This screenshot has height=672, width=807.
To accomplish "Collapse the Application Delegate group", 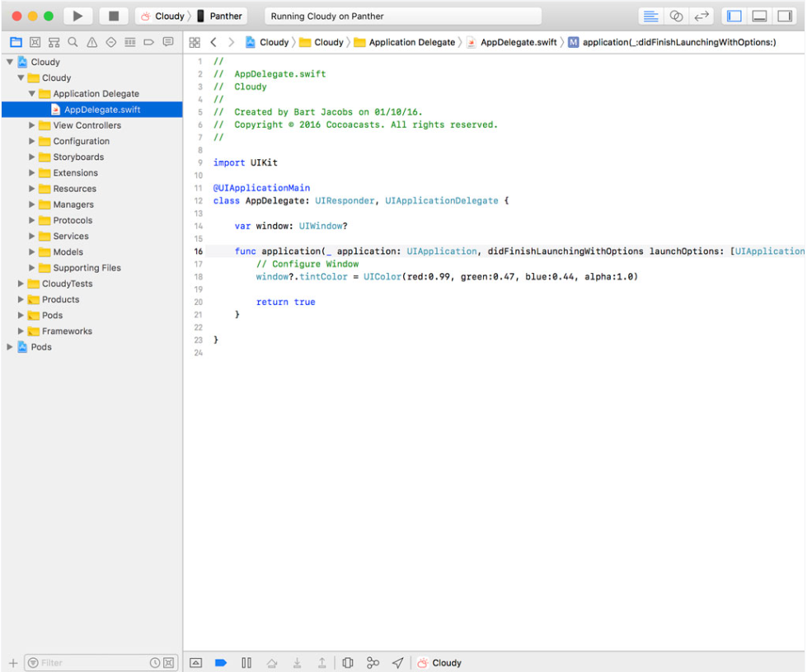I will click(31, 93).
